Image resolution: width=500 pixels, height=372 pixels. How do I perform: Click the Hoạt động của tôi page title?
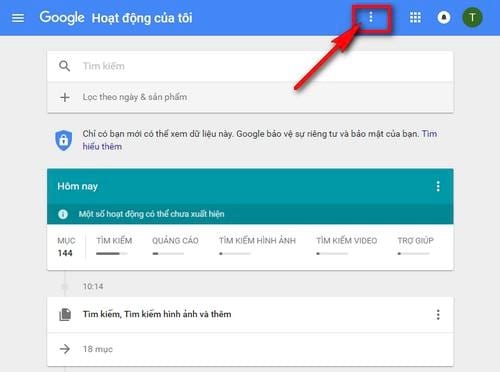(x=142, y=18)
